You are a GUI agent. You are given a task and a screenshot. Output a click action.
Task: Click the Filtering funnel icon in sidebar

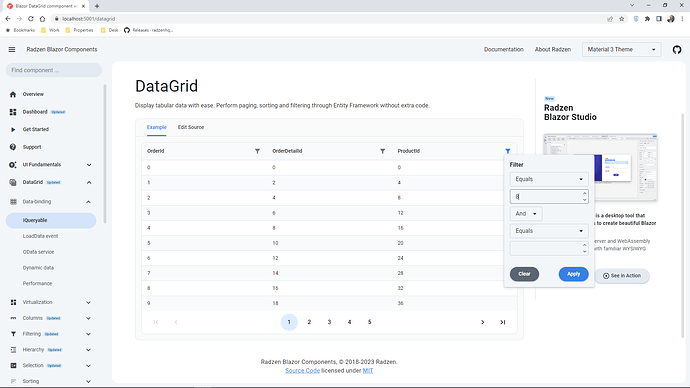[x=13, y=334]
